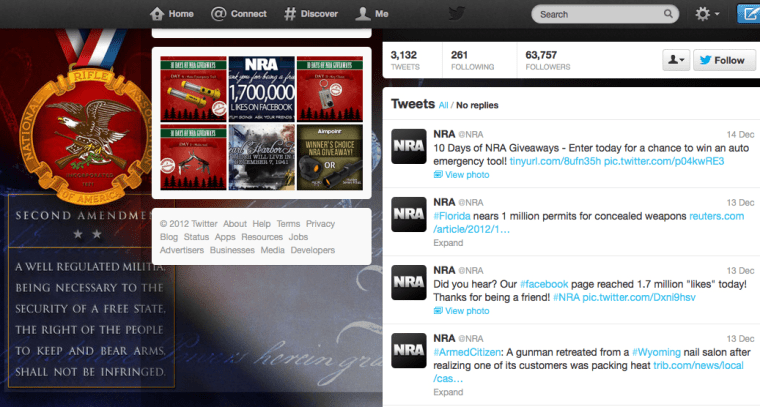Open the Help footer link
The height and width of the screenshot is (407, 760).
coord(261,224)
